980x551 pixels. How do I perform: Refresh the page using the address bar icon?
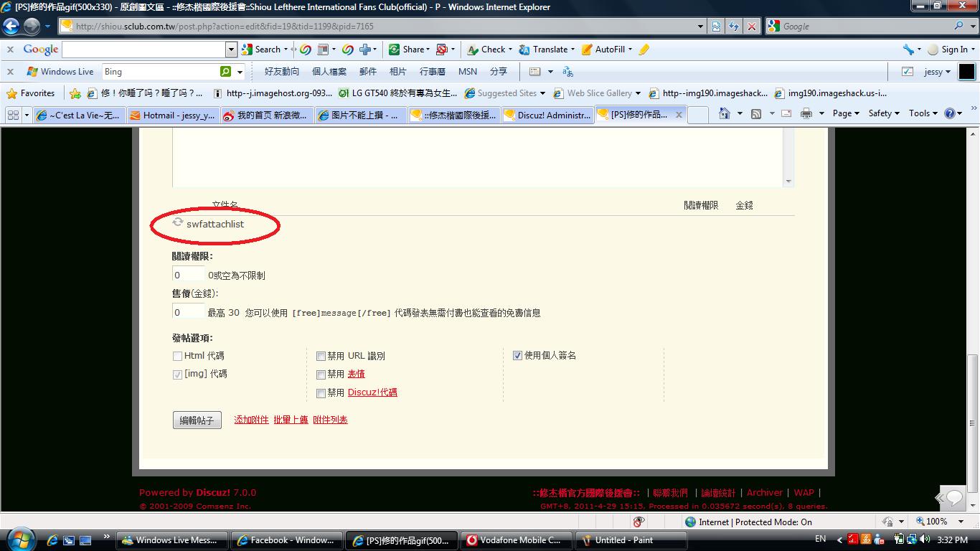pos(733,27)
